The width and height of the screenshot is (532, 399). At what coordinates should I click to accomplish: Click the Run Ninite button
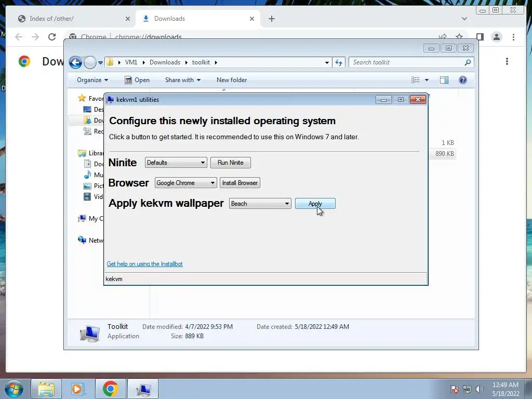pos(230,163)
